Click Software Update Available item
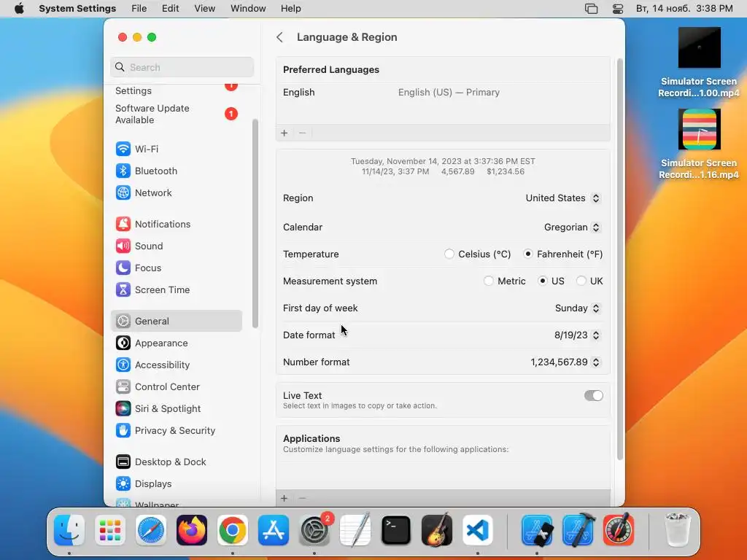This screenshot has width=747, height=560. 177,114
